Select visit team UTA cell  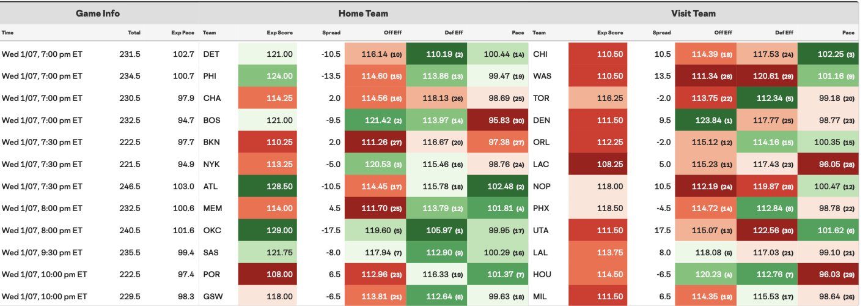coord(540,230)
